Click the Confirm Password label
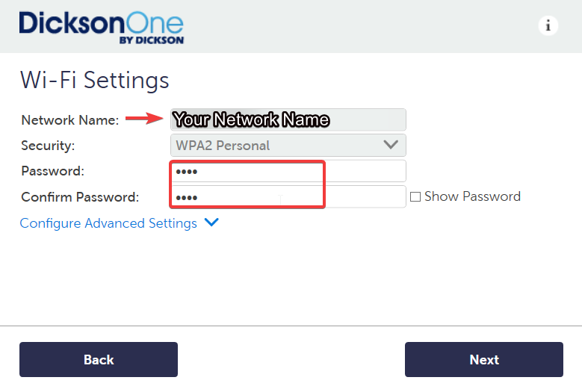The image size is (582, 392). [80, 197]
